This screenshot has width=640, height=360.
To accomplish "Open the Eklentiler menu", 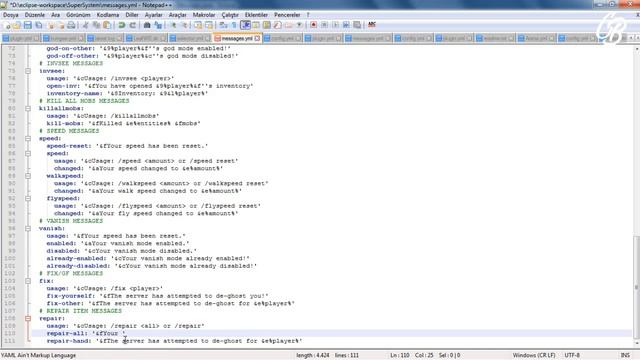I will (256, 15).
